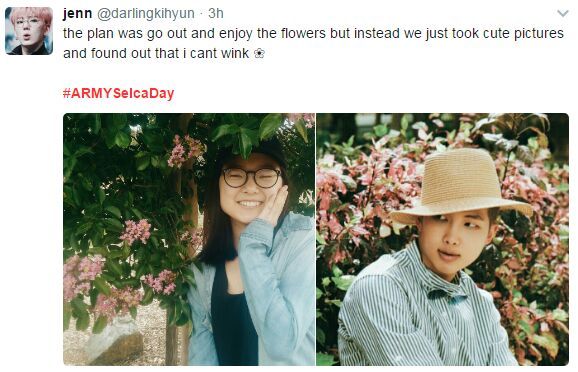
Task: View the left photo of smiling girl
Action: (x=189, y=239)
